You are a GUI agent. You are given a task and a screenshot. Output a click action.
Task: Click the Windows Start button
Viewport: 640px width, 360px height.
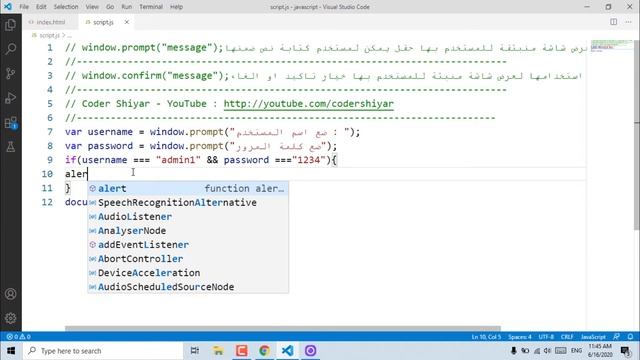[x=11, y=351]
